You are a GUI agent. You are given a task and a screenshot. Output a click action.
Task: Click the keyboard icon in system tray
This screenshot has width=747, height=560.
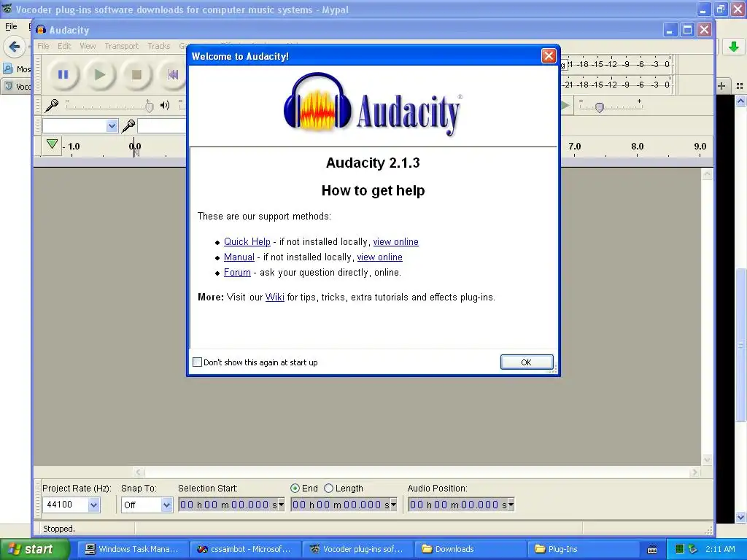(652, 550)
